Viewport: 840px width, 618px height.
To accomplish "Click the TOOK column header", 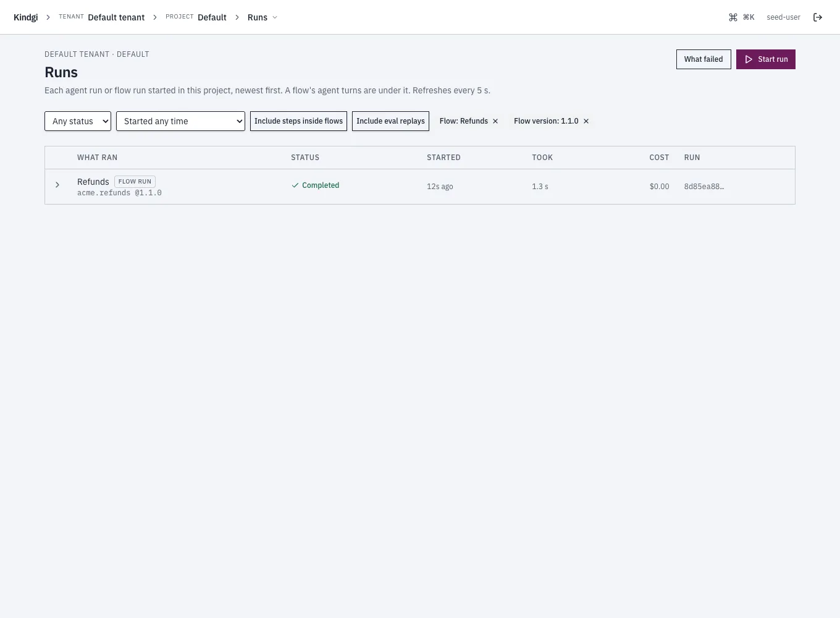I will [542, 158].
